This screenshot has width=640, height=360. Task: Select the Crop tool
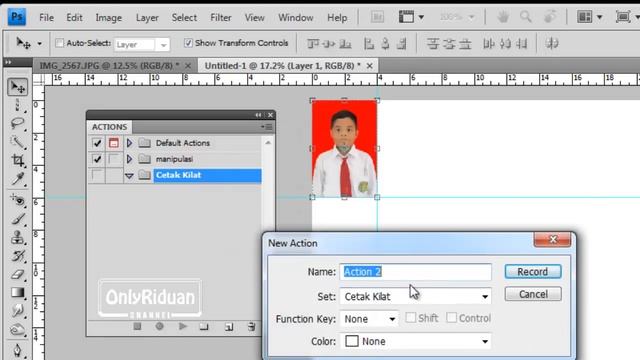(x=18, y=160)
